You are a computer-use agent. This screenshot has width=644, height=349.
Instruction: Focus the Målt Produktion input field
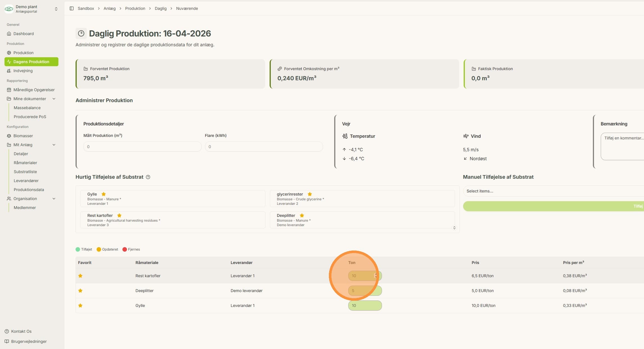coord(142,147)
